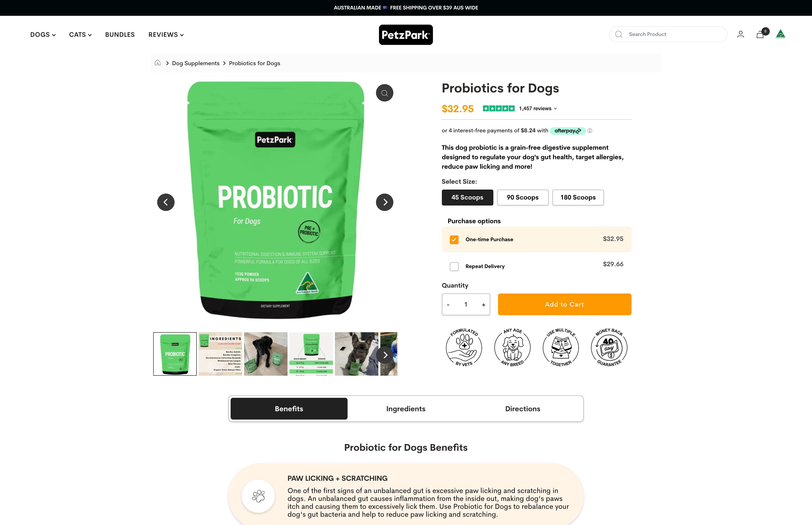Show the previous product image arrow
Screen dimensions: 812x525
(x=166, y=202)
